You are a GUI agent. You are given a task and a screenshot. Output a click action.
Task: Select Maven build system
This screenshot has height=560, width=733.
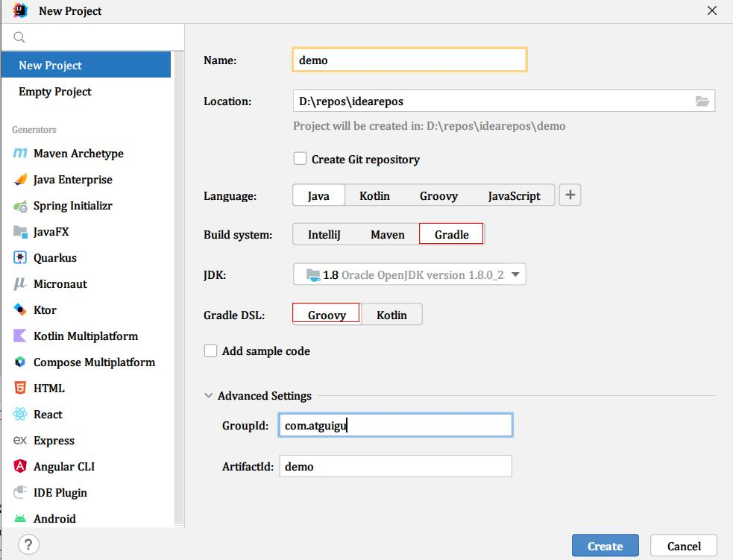(x=388, y=234)
